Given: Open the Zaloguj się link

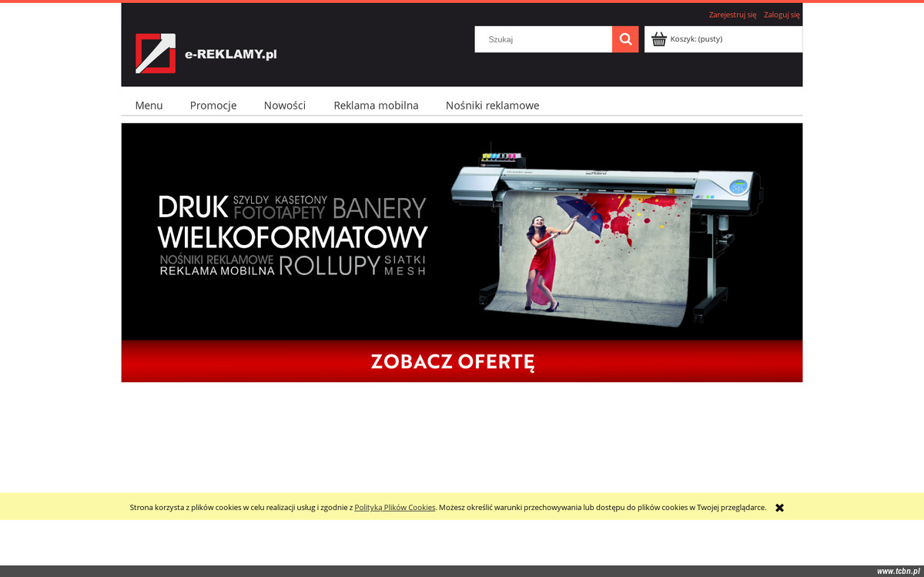Looking at the screenshot, I should pyautogui.click(x=782, y=15).
